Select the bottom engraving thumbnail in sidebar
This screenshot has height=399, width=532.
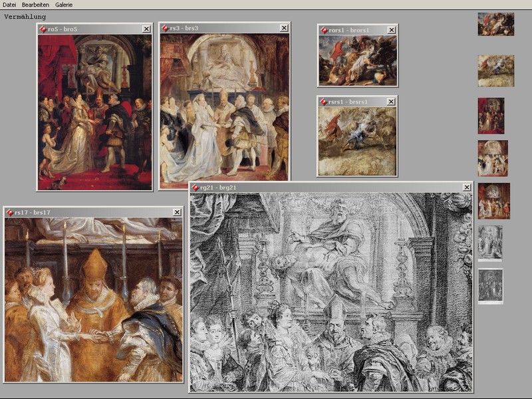pyautogui.click(x=490, y=286)
